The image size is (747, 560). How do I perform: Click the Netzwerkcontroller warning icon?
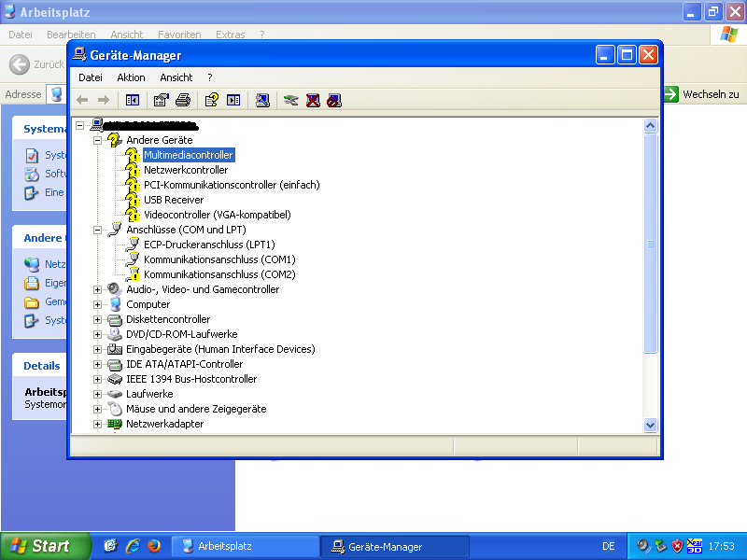pyautogui.click(x=133, y=170)
